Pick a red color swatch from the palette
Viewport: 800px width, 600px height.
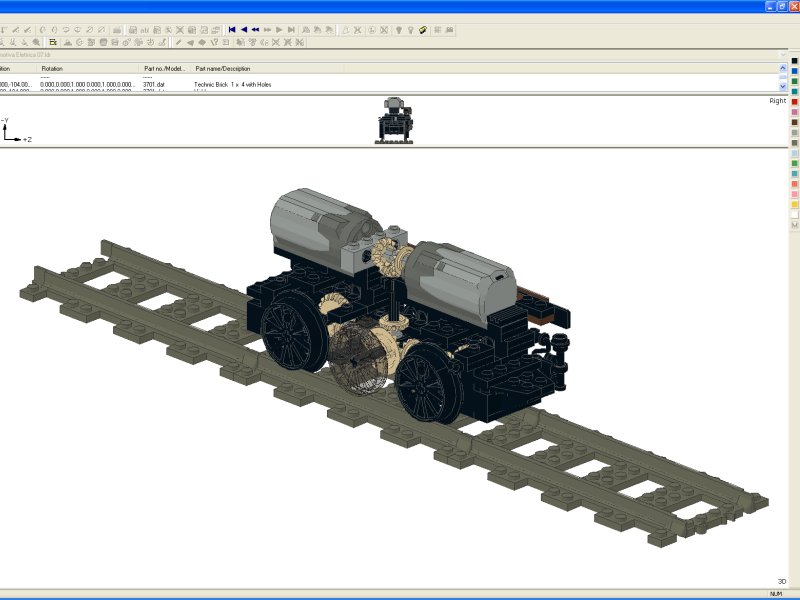tap(793, 102)
